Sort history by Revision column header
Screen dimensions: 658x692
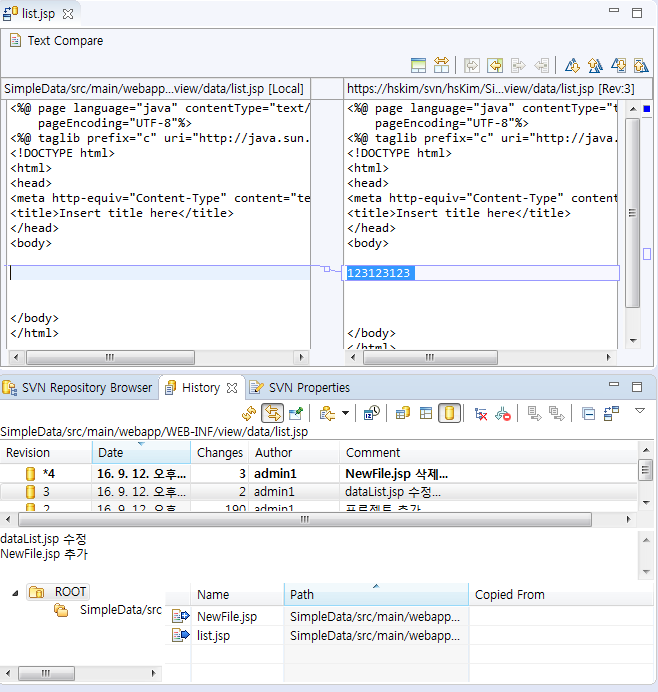tap(46, 452)
